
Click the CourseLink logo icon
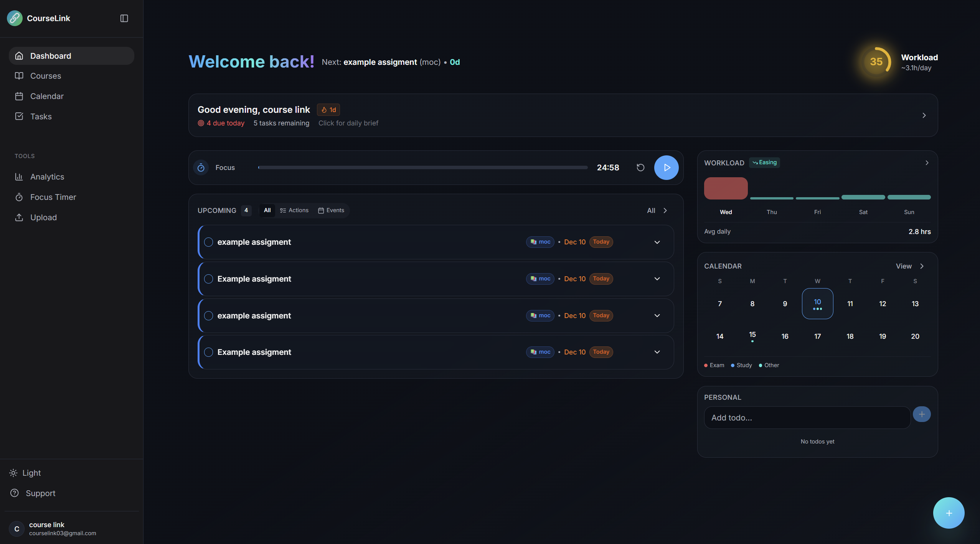(x=15, y=18)
